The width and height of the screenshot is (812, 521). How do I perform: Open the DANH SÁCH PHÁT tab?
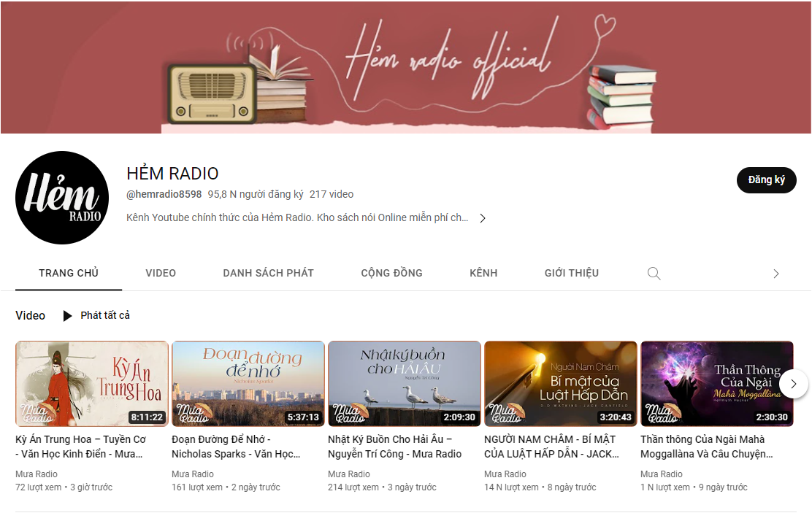(268, 273)
